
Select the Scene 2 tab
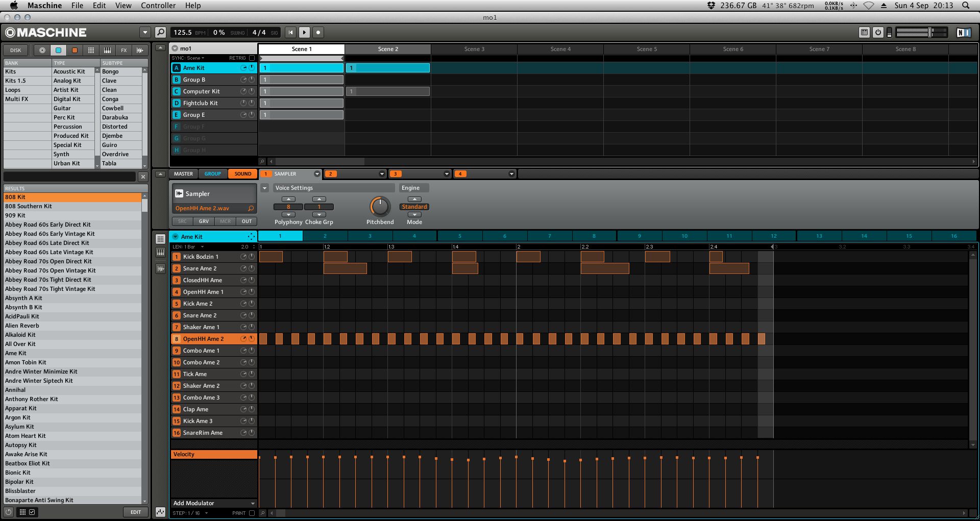[x=388, y=49]
